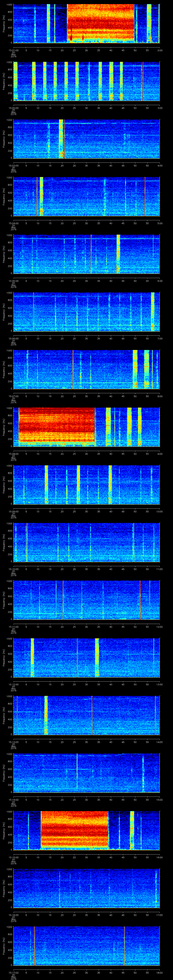Click the 15:05:00 start time label
Screen dimensions: 173x980
(x=13, y=280)
